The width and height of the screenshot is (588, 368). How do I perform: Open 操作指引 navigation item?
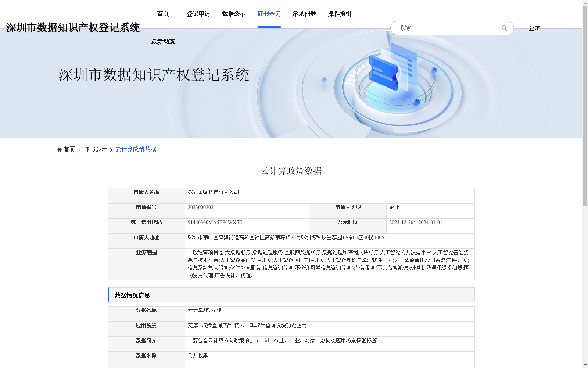click(340, 14)
